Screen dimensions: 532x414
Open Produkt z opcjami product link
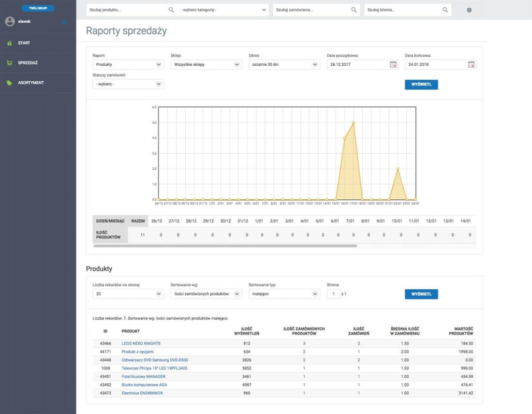pos(138,351)
